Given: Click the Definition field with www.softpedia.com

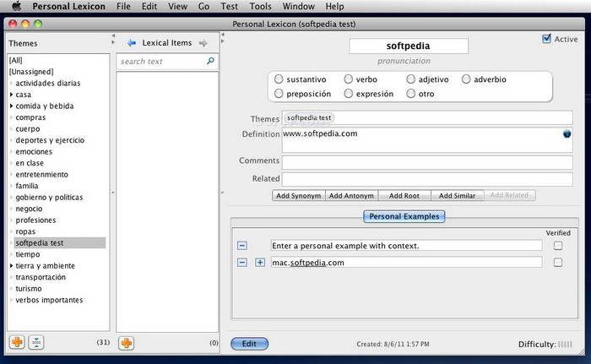Looking at the screenshot, I should [x=427, y=139].
